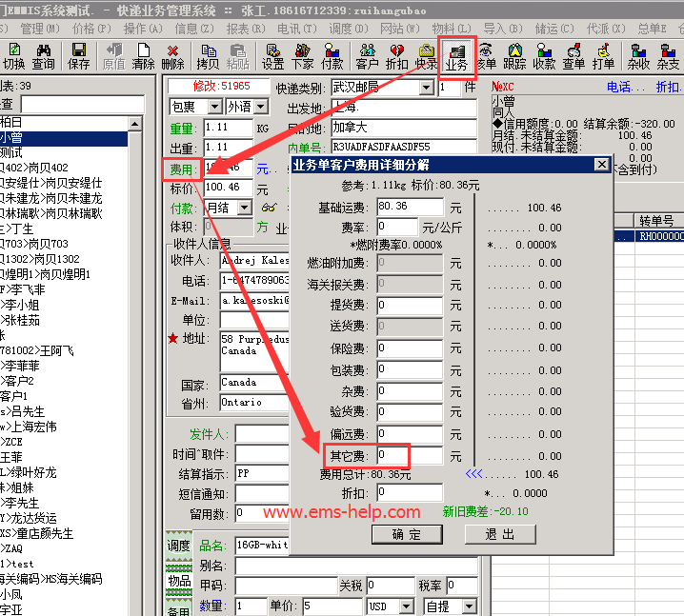Click the <<< arrows beside fee total

click(473, 474)
